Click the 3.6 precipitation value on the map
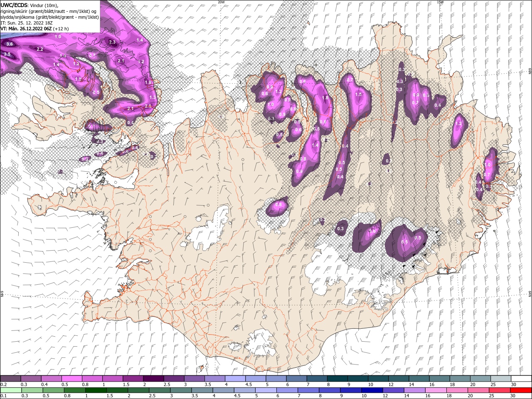532x399 pixels. pyautogui.click(x=10, y=44)
